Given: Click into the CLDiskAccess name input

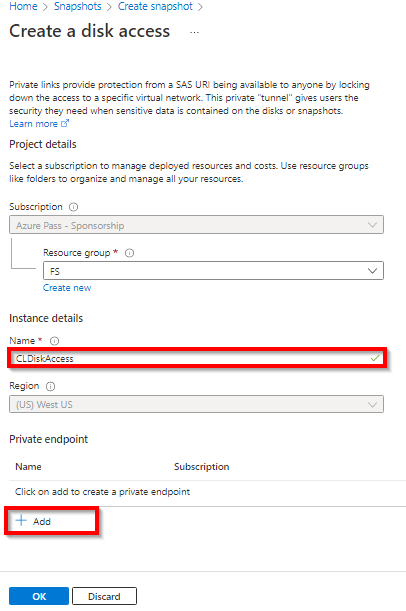Looking at the screenshot, I should point(196,358).
